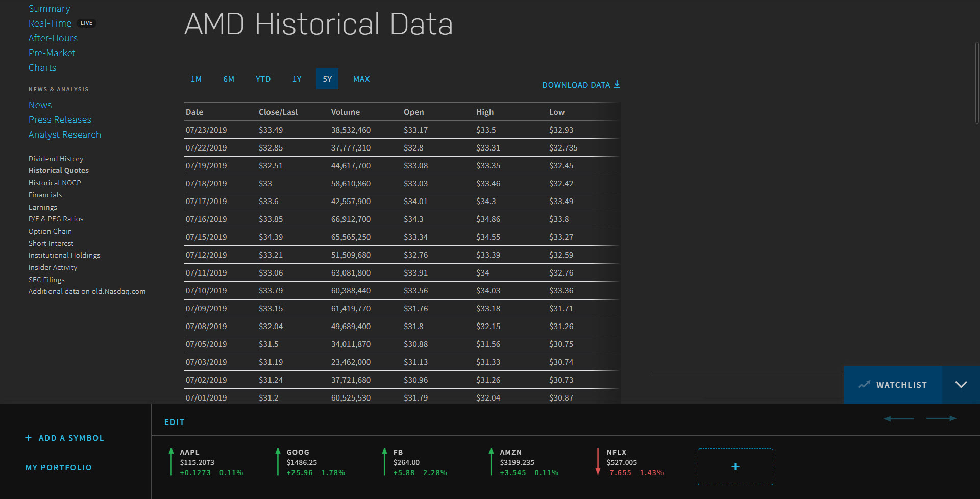Select the YTD range tab
The width and height of the screenshot is (980, 499).
click(263, 79)
